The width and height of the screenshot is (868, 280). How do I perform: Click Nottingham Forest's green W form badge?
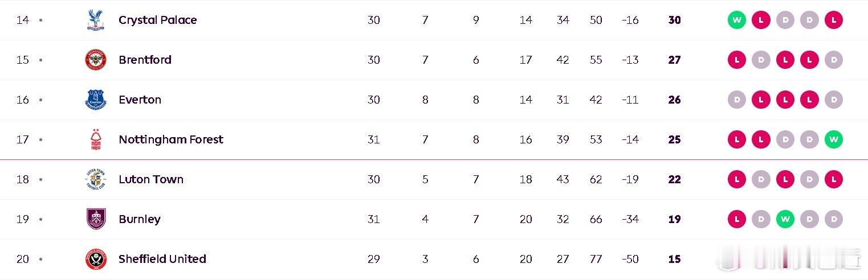coord(834,139)
